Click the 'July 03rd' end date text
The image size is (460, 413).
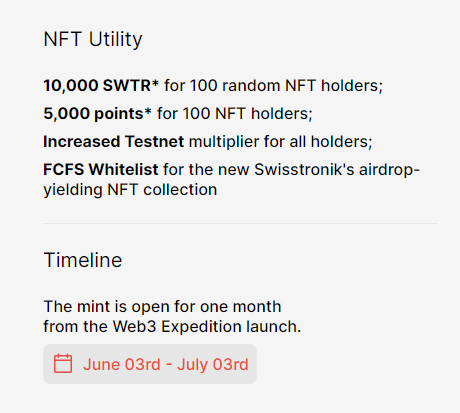(x=213, y=364)
